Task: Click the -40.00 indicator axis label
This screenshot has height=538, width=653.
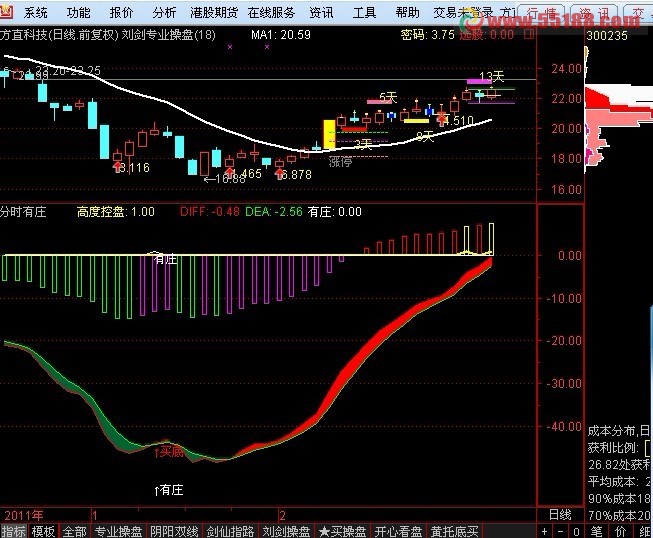Action: tap(564, 426)
